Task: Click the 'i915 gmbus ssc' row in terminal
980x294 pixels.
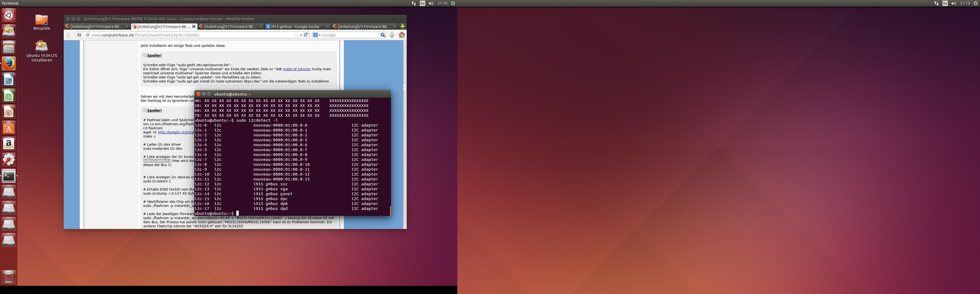Action: point(286,184)
